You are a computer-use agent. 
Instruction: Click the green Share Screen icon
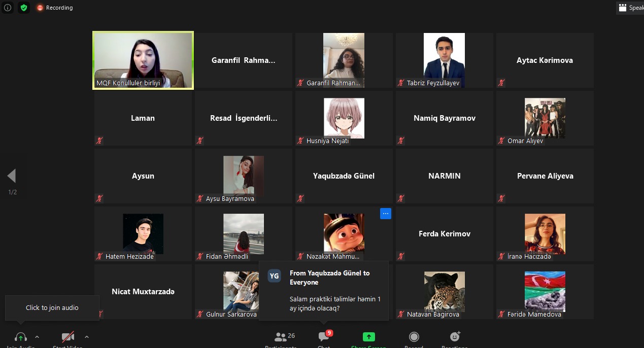tap(368, 338)
